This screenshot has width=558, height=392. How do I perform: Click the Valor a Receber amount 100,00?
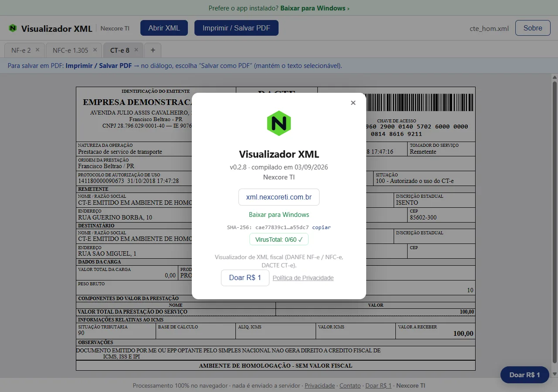[463, 334]
